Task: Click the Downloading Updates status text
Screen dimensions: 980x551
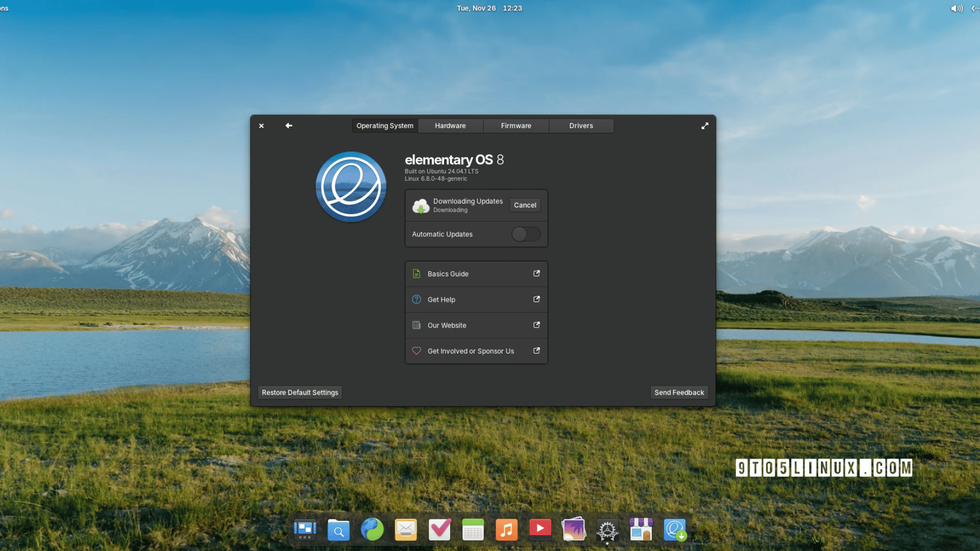Action: (x=468, y=202)
